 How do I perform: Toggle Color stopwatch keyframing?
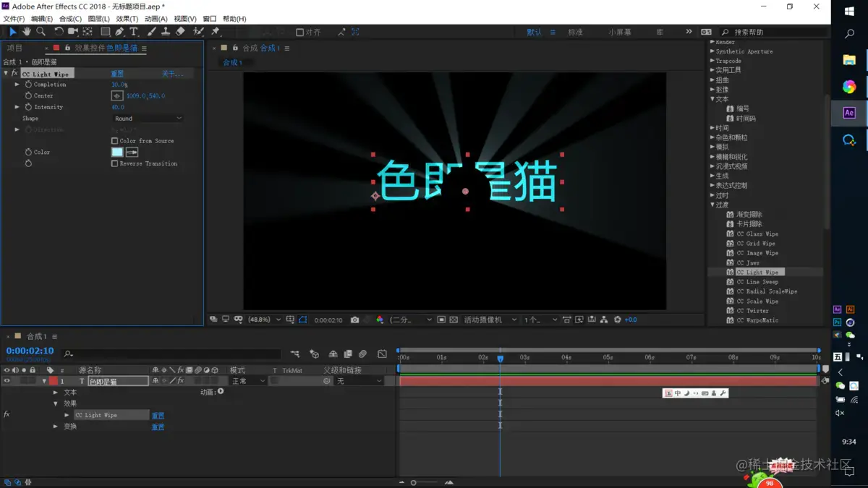[28, 152]
